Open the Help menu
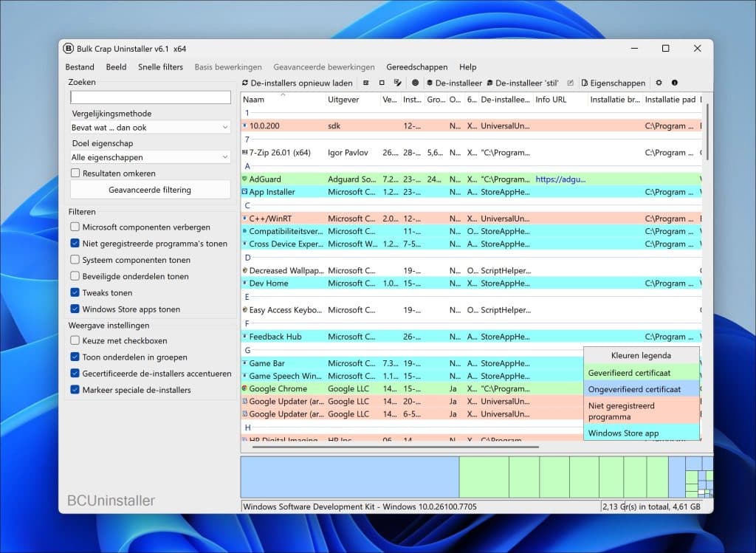 click(467, 67)
